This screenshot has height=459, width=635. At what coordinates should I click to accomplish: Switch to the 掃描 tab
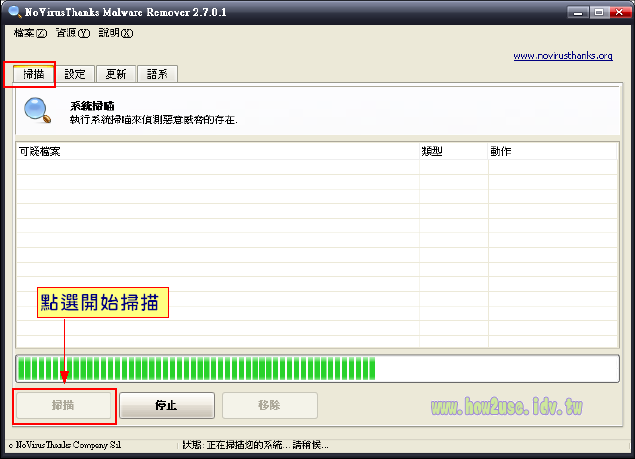pos(34,74)
